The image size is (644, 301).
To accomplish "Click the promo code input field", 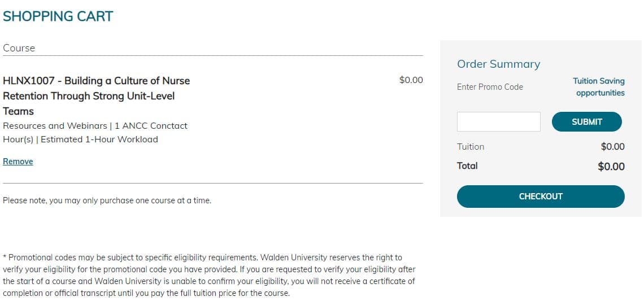I will (x=498, y=122).
